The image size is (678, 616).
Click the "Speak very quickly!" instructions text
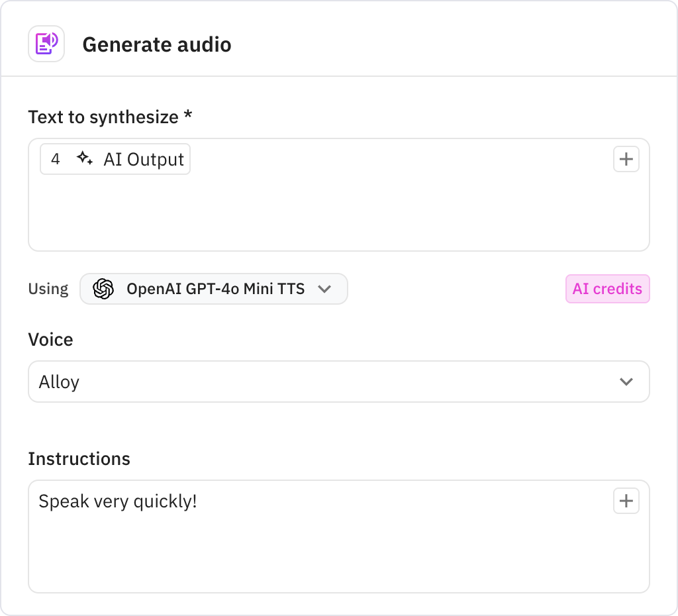click(118, 501)
